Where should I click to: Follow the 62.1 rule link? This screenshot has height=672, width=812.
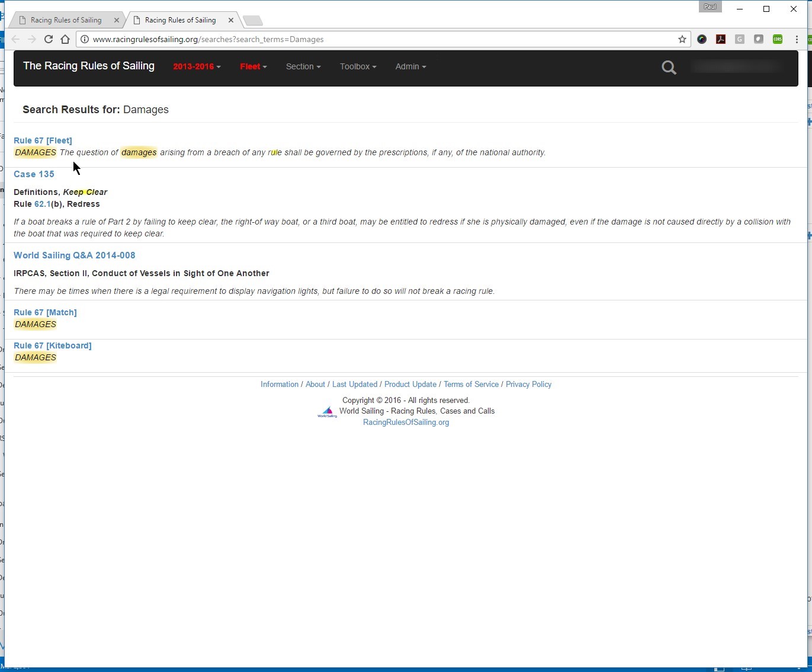(42, 204)
